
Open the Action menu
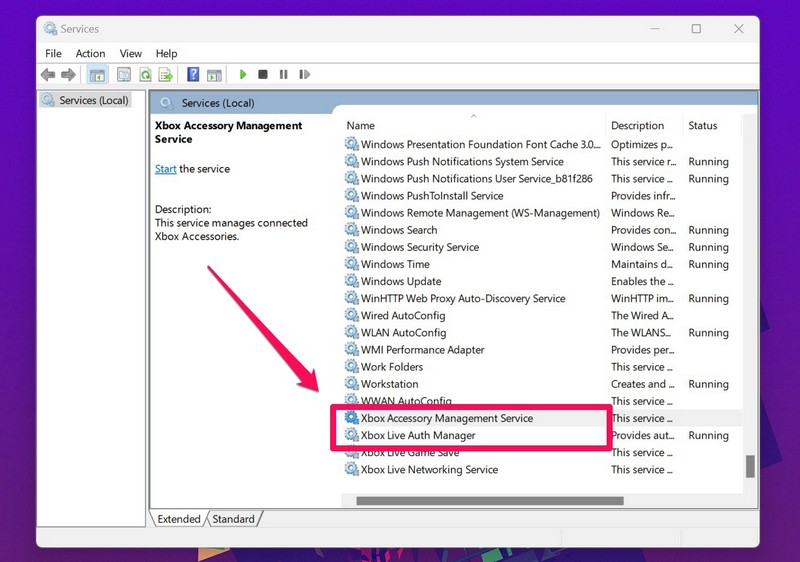pyautogui.click(x=90, y=54)
